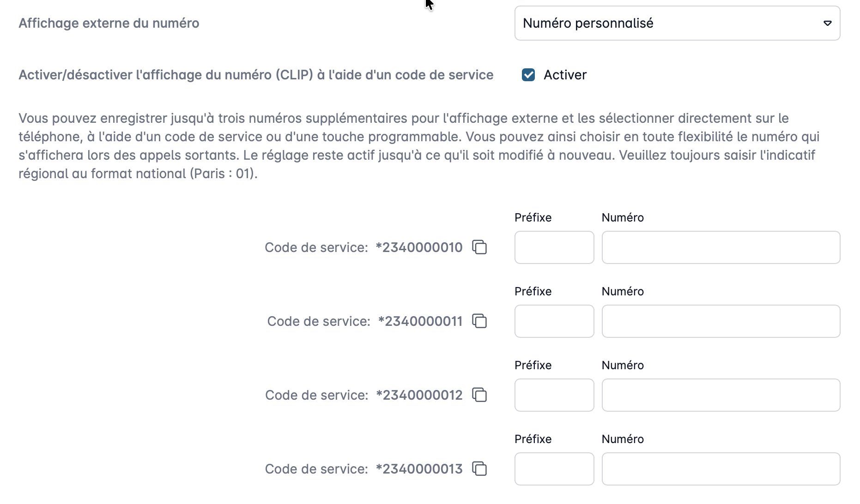Click the Affichage externe du numéro label
Screen dimensions: 860x504
109,23
